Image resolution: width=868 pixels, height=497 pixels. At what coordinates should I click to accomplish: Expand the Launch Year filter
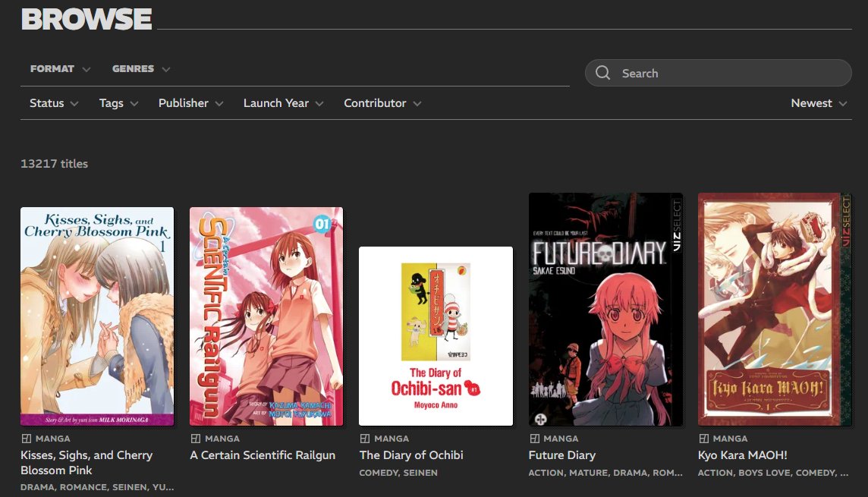click(x=283, y=103)
